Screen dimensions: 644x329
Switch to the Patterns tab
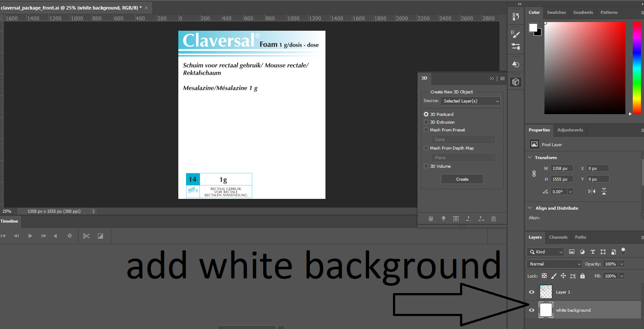tap(609, 13)
